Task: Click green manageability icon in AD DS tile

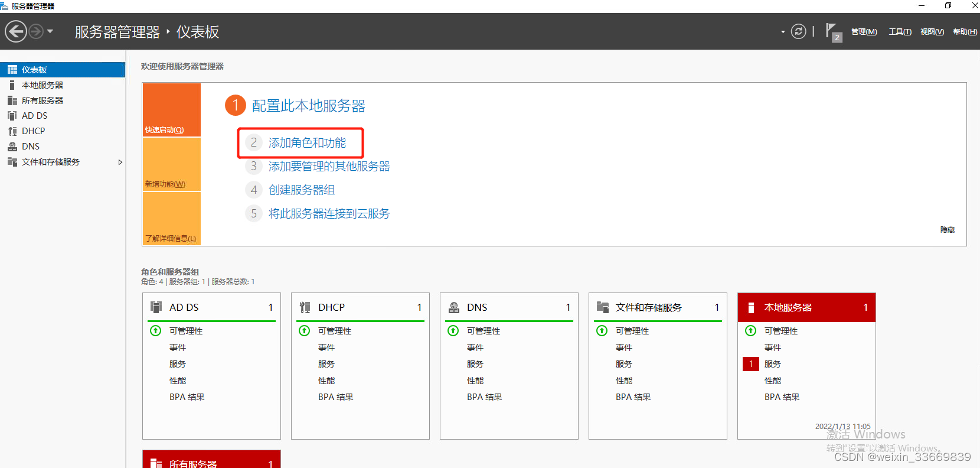Action: [x=156, y=331]
